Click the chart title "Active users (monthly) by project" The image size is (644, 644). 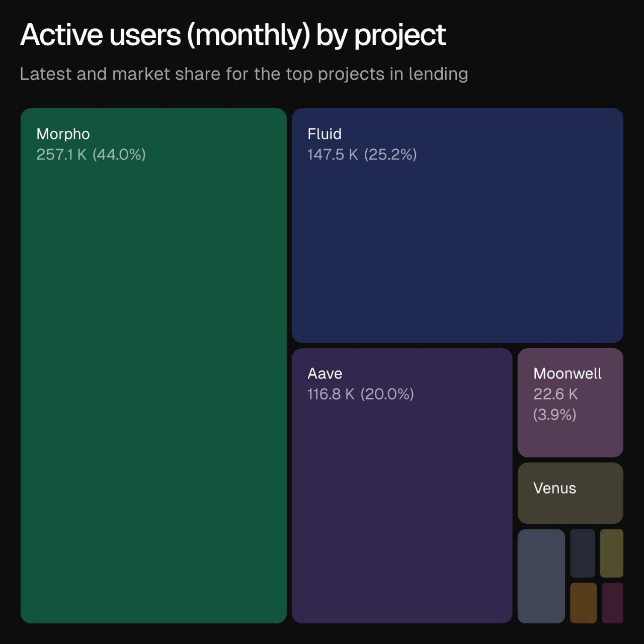(233, 35)
